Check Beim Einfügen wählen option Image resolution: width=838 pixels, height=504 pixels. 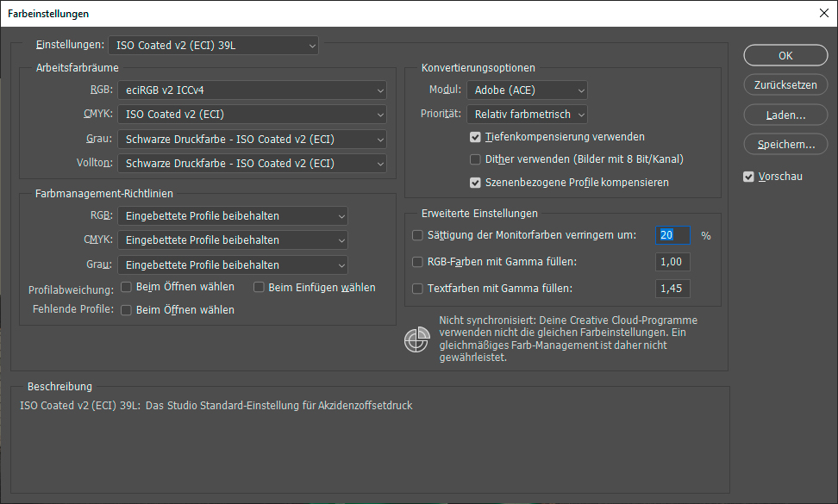point(259,286)
